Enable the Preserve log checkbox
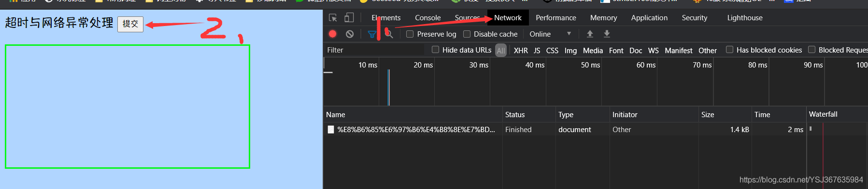The width and height of the screenshot is (868, 189). pyautogui.click(x=410, y=34)
